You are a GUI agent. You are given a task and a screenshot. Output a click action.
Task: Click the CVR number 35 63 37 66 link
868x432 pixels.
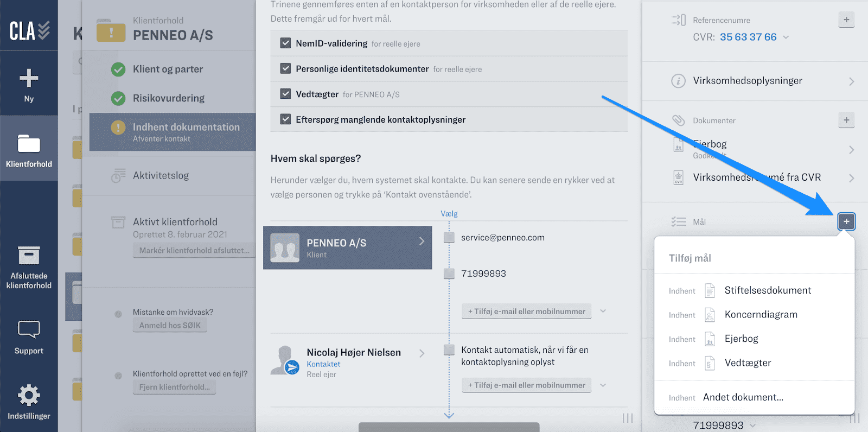click(x=748, y=37)
